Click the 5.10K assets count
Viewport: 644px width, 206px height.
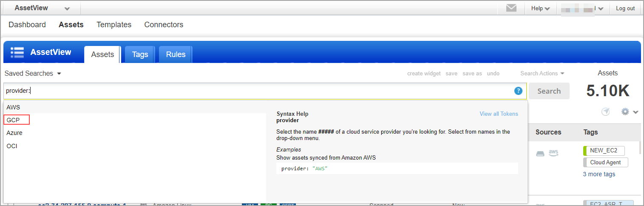pos(608,91)
